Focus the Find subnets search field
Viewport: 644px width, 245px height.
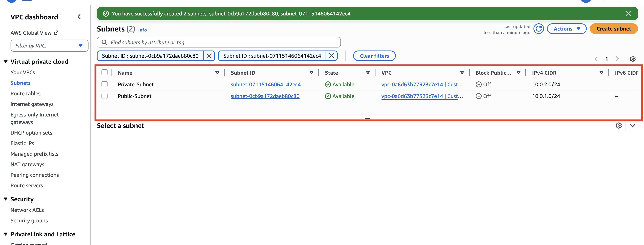[x=218, y=42]
